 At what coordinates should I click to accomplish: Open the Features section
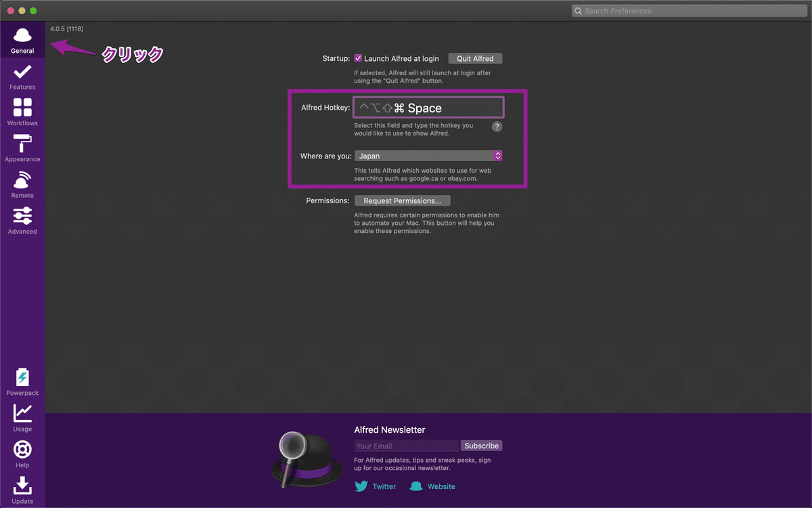pos(22,77)
